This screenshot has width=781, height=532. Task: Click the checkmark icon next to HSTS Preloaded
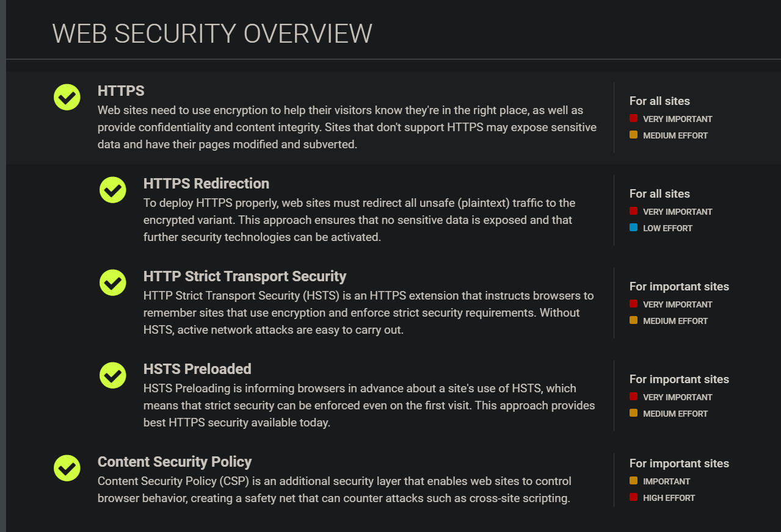[x=113, y=375]
